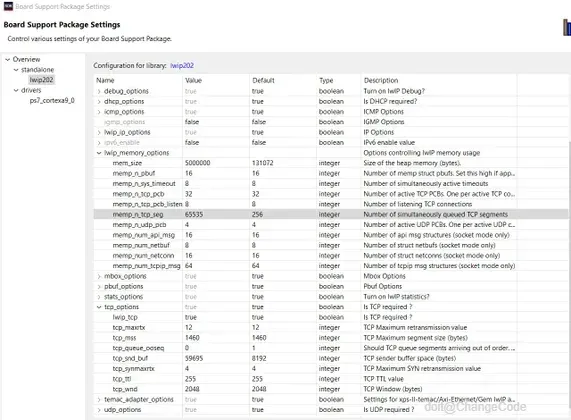This screenshot has height=420, width=571.
Task: Toggle the lwip_tcp true value
Action: (216, 317)
